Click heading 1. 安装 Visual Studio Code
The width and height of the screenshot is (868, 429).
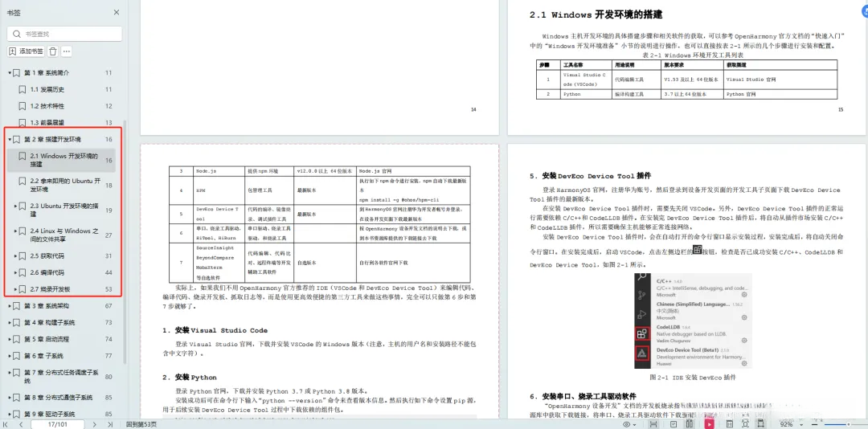click(x=215, y=330)
